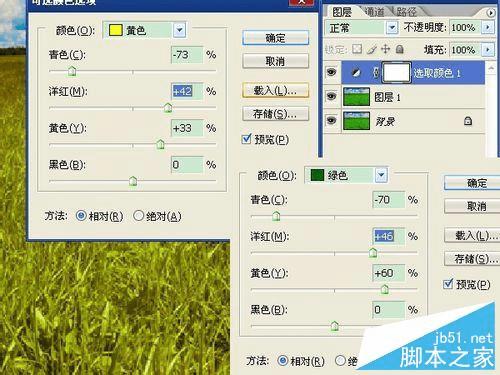This screenshot has height=375, width=500.
Task: Click 载入(L) in the green dialog
Action: (x=472, y=236)
